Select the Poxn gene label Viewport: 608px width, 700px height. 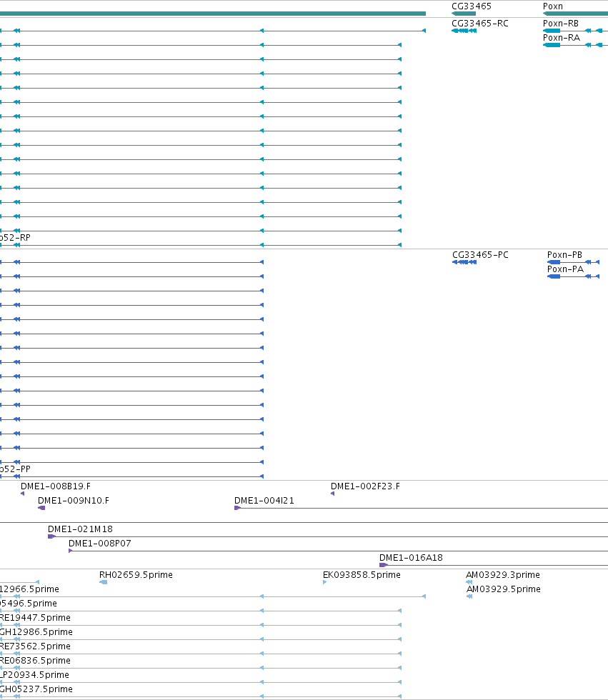click(553, 6)
